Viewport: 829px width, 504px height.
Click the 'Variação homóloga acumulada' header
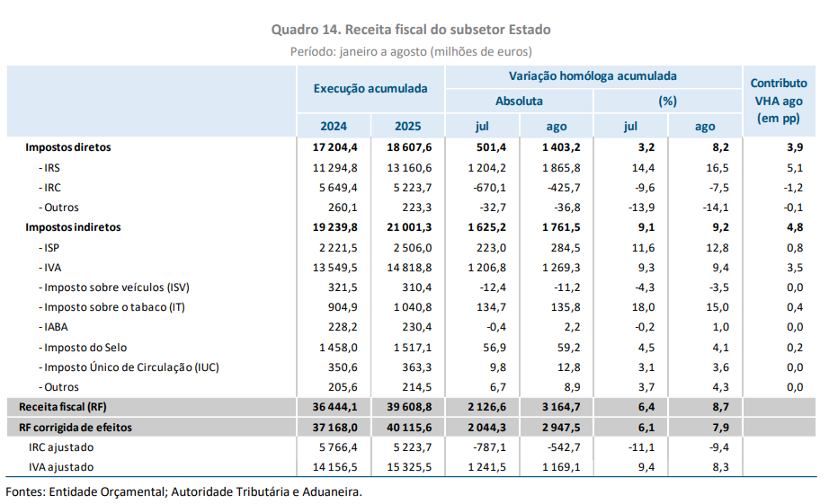(x=593, y=76)
